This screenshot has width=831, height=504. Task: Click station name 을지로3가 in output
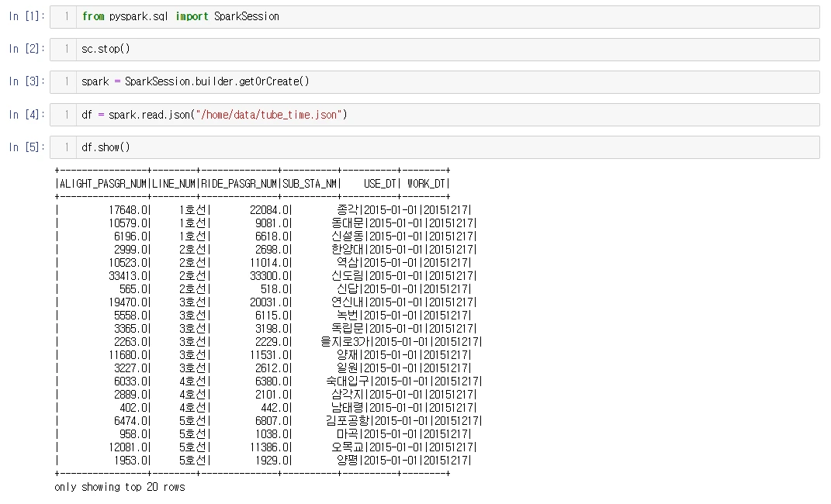coord(345,342)
